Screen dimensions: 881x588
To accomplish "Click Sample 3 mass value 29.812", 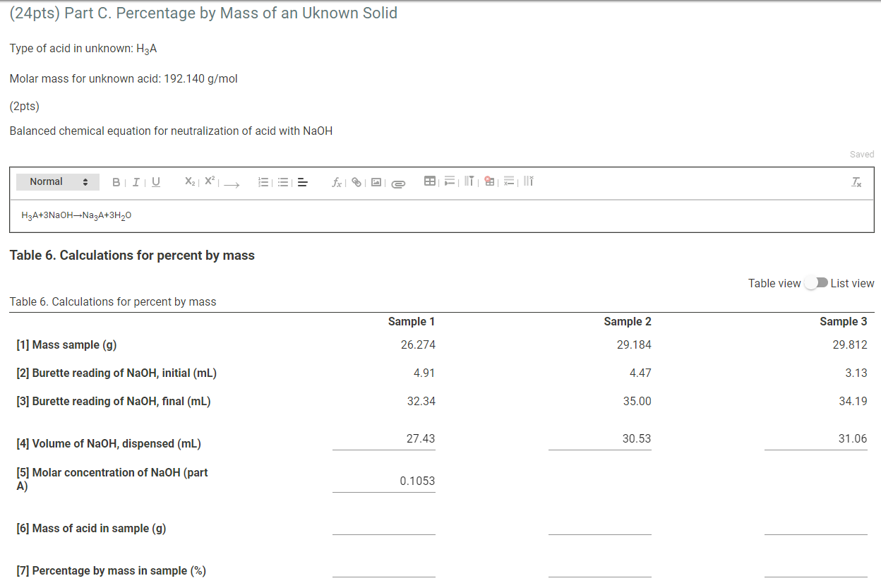I will click(x=850, y=344).
